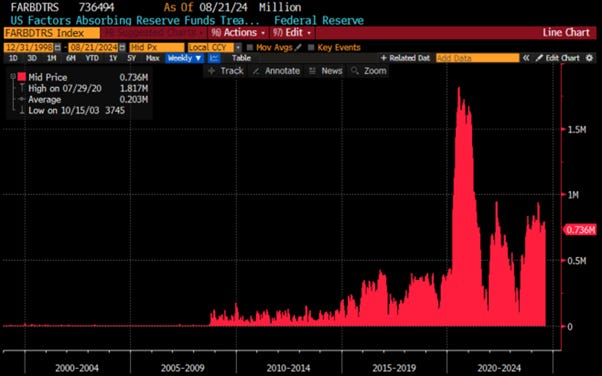This screenshot has width=602, height=376.
Task: Click the Related Data button
Action: click(x=405, y=58)
